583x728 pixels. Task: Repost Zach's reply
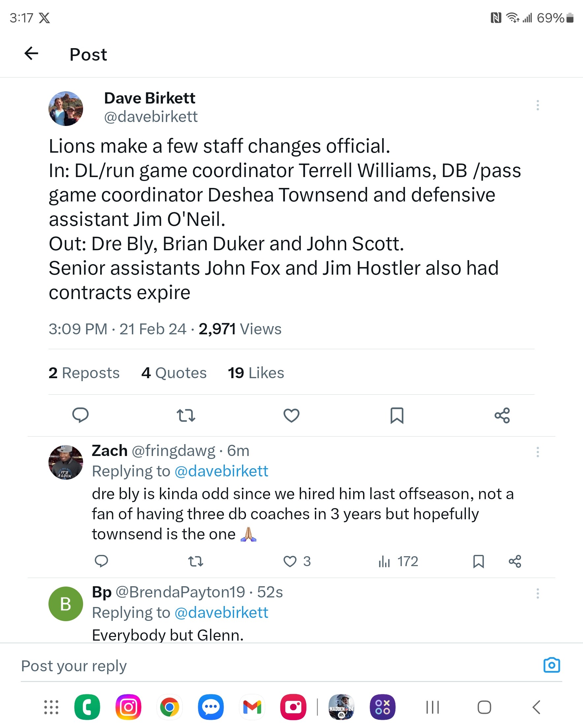click(196, 561)
